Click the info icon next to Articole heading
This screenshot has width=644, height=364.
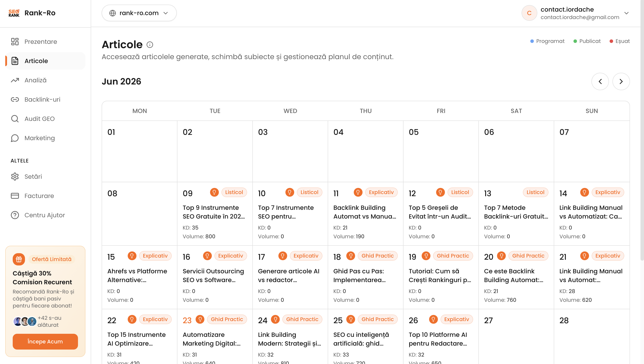coord(150,45)
